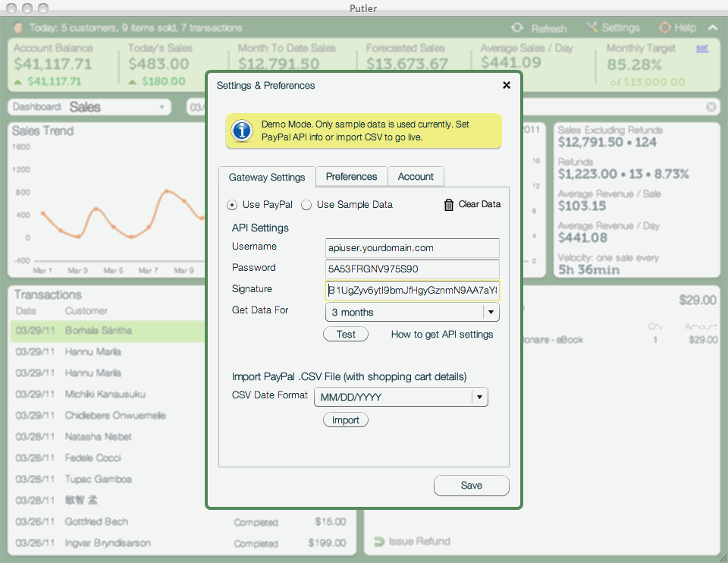Select the Gottfried Bech transaction row
This screenshot has width=728, height=563.
pos(182,522)
